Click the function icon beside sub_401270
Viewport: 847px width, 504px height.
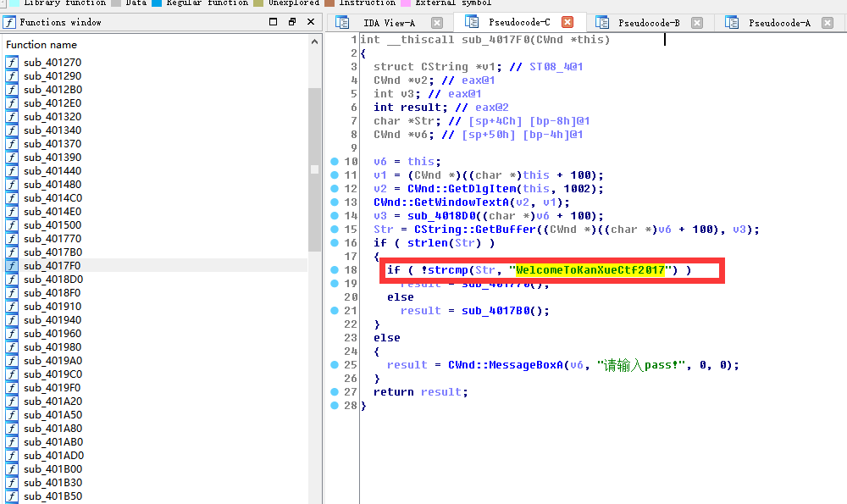[x=12, y=63]
